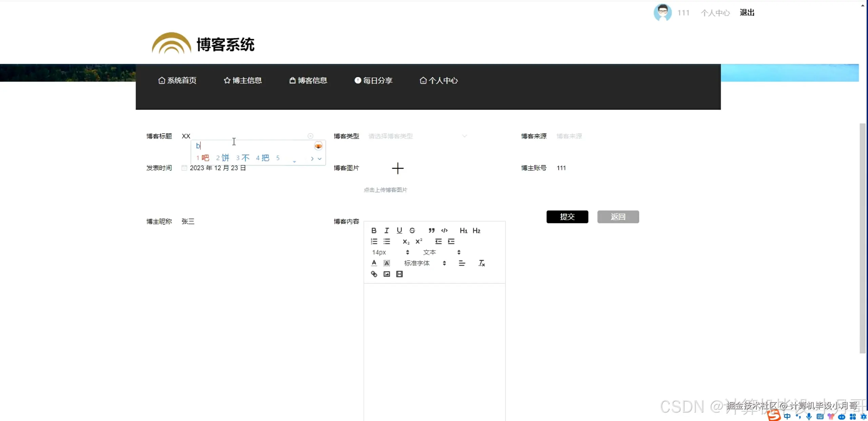This screenshot has width=868, height=421.
Task: Insert an image into blog content
Action: tap(386, 274)
